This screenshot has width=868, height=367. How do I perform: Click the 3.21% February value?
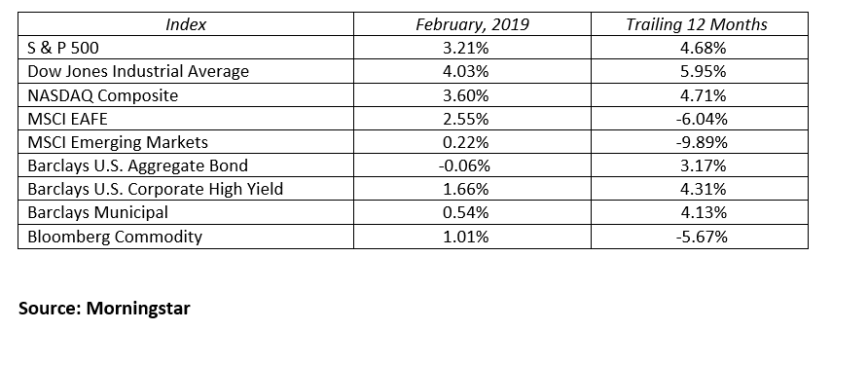tap(466, 48)
